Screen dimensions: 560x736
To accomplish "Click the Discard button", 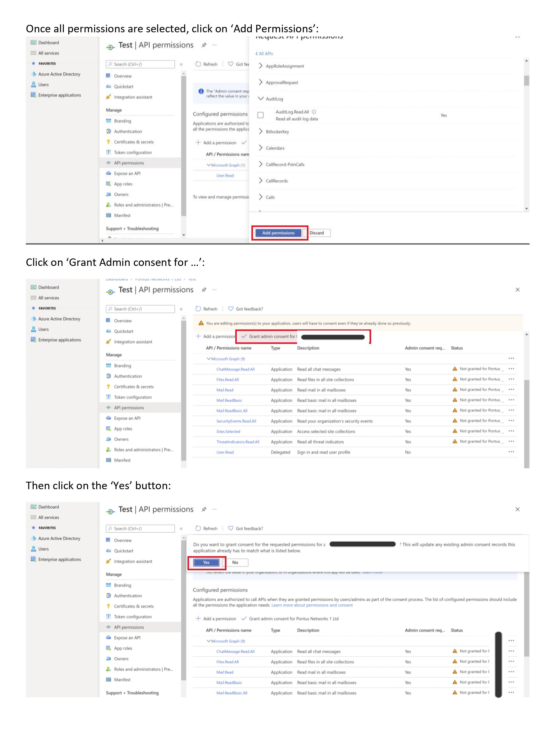I will pyautogui.click(x=317, y=233).
